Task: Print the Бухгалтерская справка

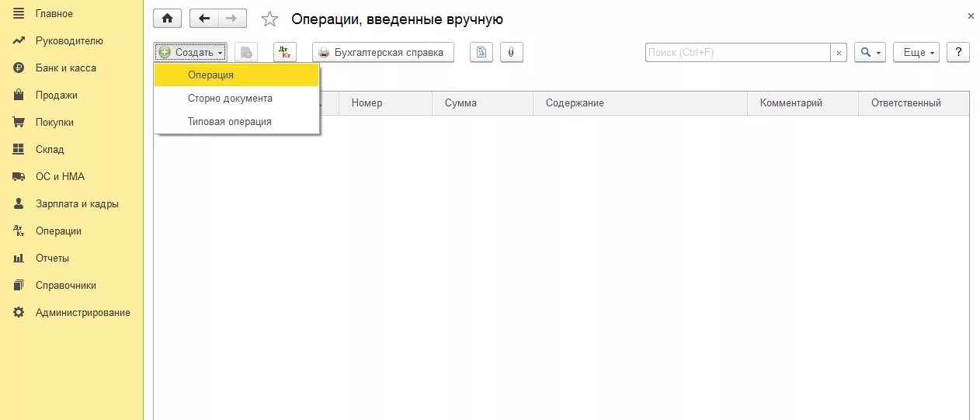Action: [383, 52]
